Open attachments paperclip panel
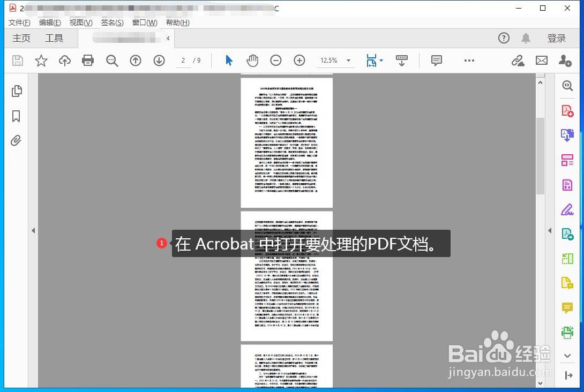The height and width of the screenshot is (392, 584). pyautogui.click(x=16, y=141)
